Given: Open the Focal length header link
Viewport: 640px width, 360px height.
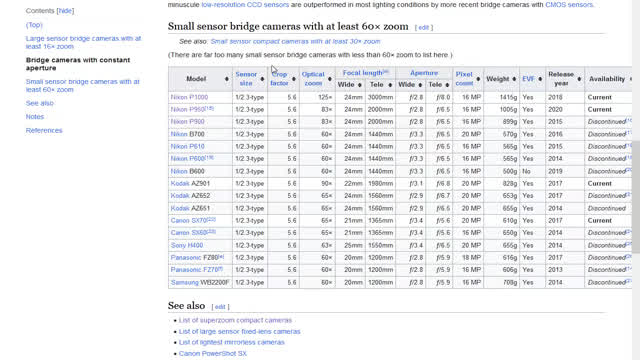Looking at the screenshot, I should point(362,73).
